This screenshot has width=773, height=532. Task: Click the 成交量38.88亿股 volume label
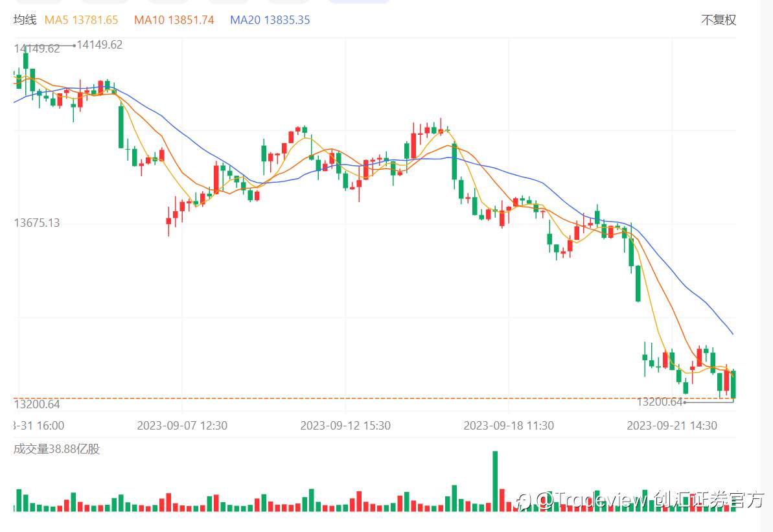[56, 449]
